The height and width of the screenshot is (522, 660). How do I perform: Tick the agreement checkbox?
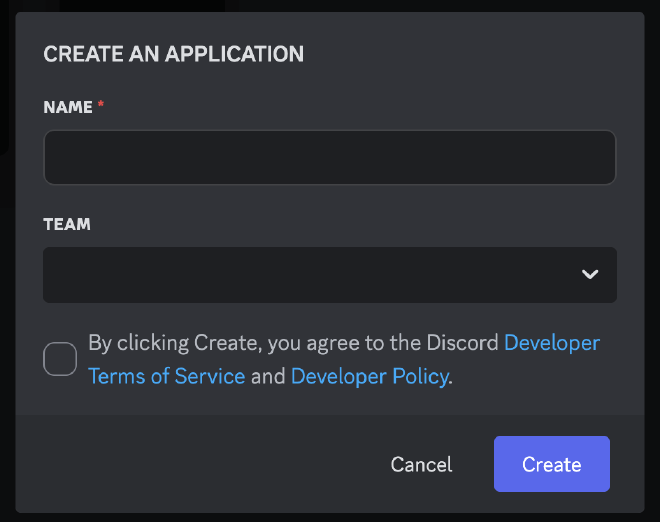[60, 359]
